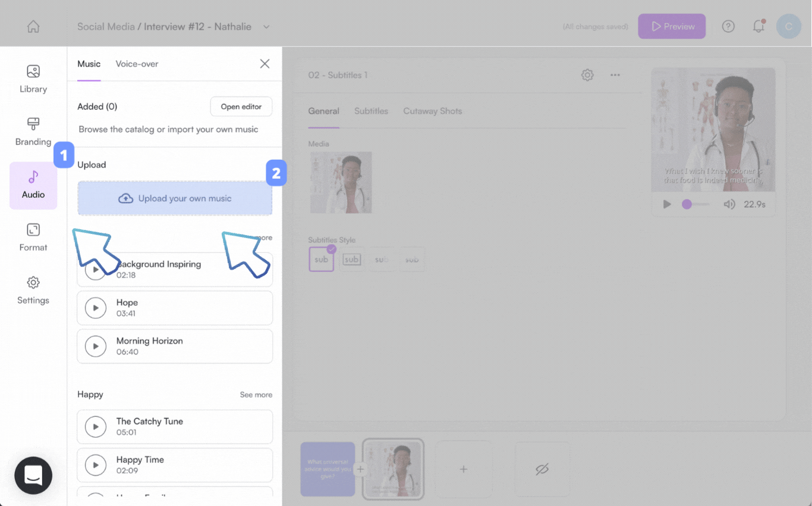Select The Catchy Tune track title
This screenshot has height=506, width=812.
150,421
